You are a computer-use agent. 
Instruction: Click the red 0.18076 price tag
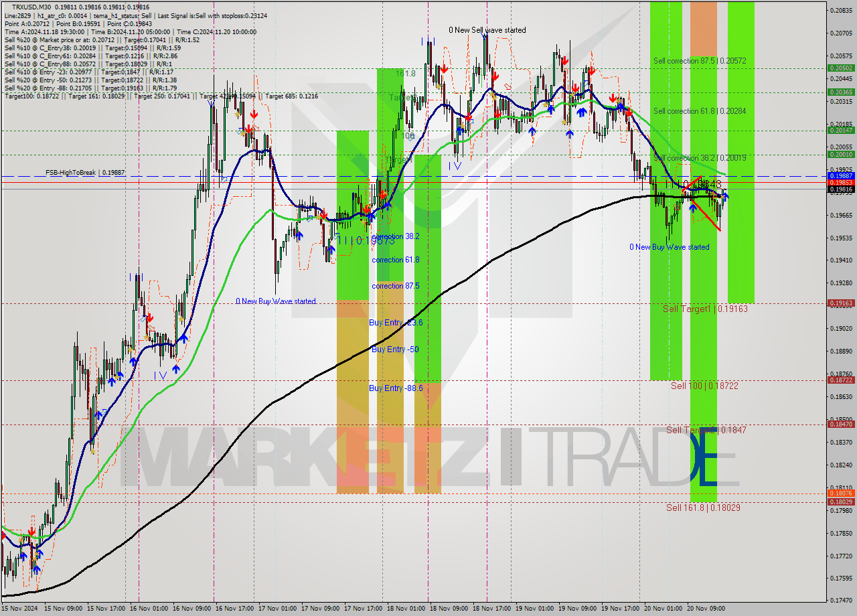[x=841, y=494]
